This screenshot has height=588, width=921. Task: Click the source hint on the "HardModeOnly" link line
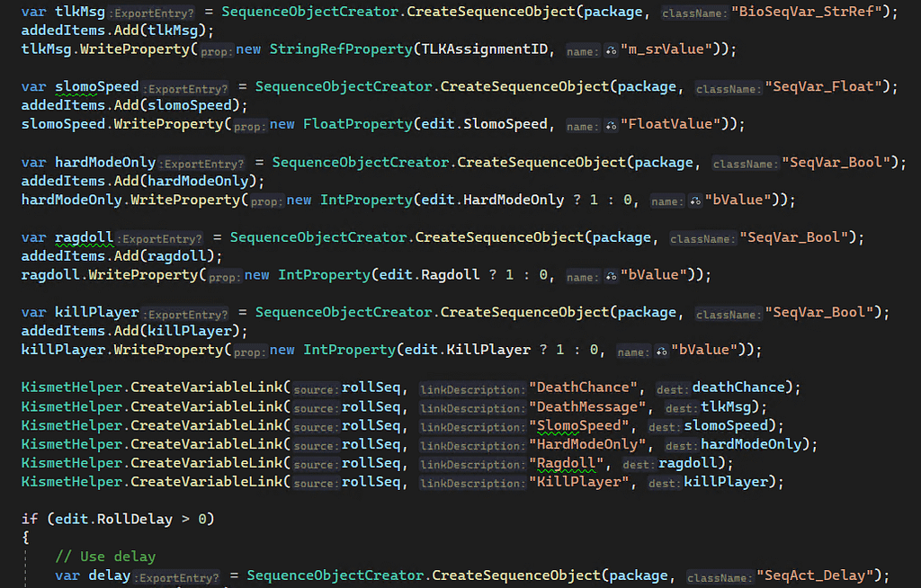point(315,445)
